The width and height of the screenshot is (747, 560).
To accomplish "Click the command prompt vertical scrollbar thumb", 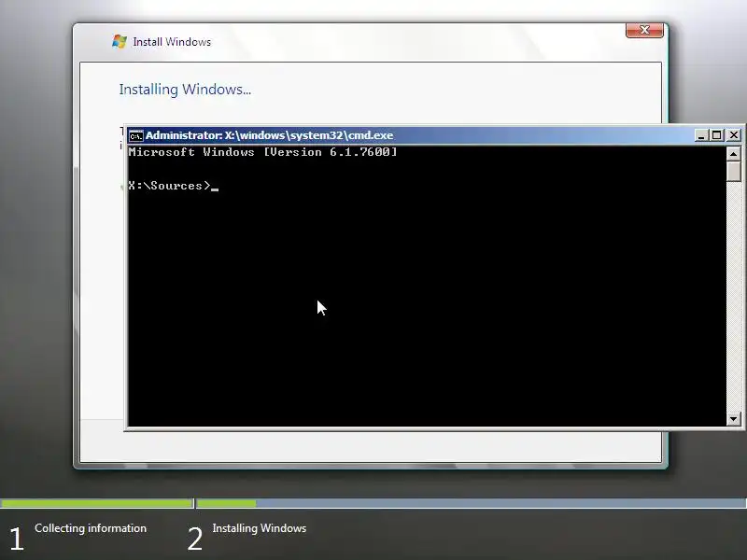I will [x=733, y=172].
